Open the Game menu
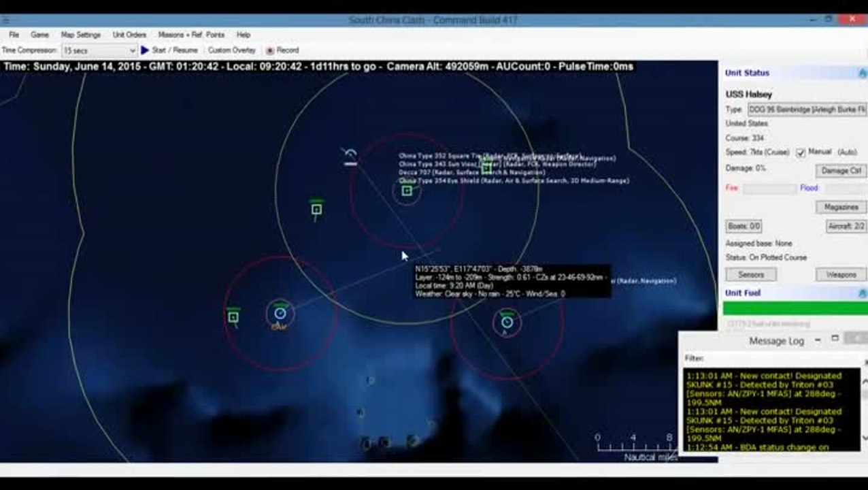868x490 pixels. coord(39,35)
